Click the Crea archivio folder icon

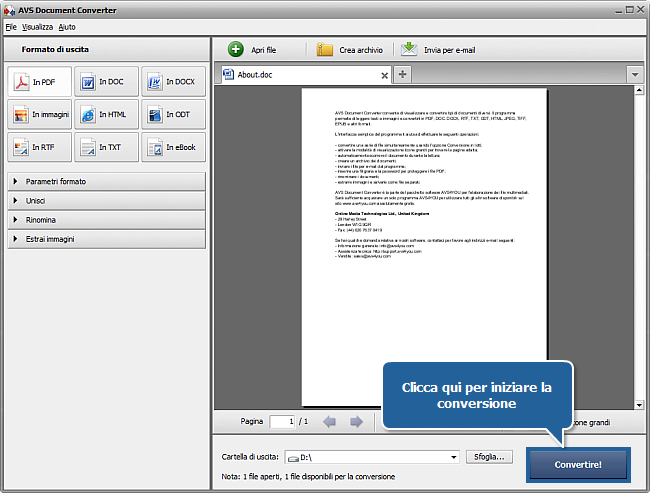point(325,49)
